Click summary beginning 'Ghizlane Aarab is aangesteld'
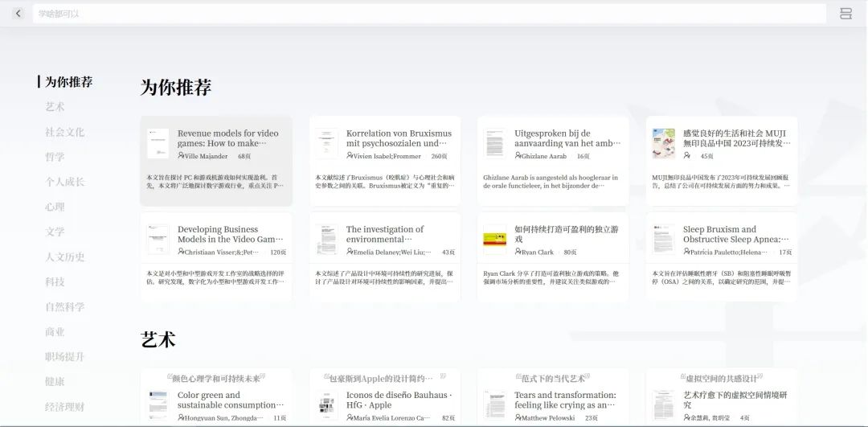Image resolution: width=868 pixels, height=427 pixels. click(x=551, y=182)
